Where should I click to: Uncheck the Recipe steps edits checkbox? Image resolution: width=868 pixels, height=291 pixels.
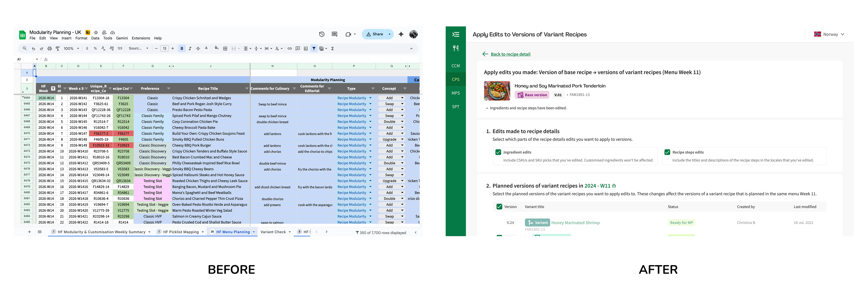(667, 152)
